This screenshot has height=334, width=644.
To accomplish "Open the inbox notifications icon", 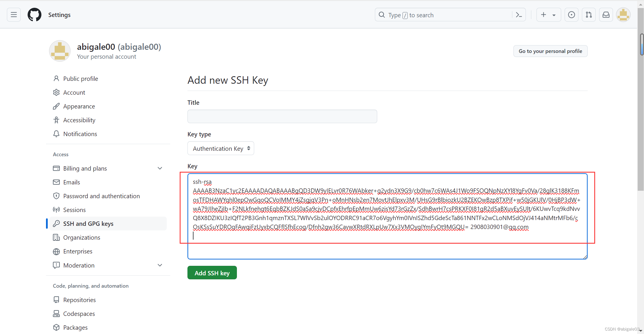I will (x=606, y=15).
